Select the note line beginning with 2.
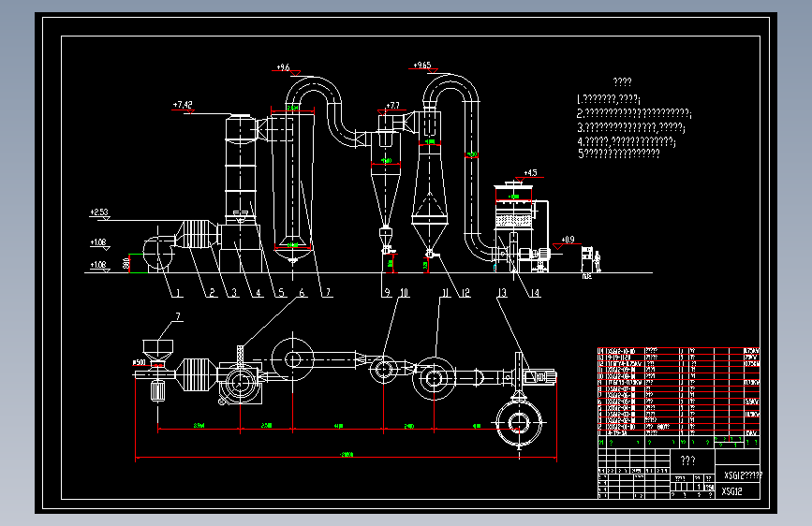 coord(634,113)
